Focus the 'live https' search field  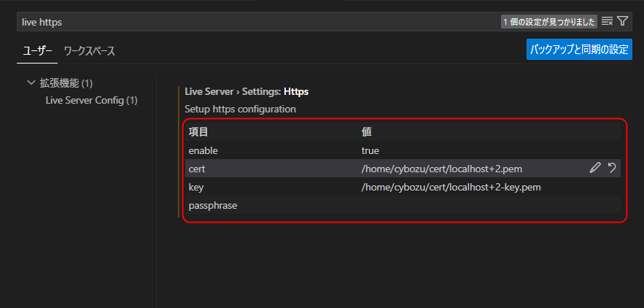pyautogui.click(x=255, y=22)
